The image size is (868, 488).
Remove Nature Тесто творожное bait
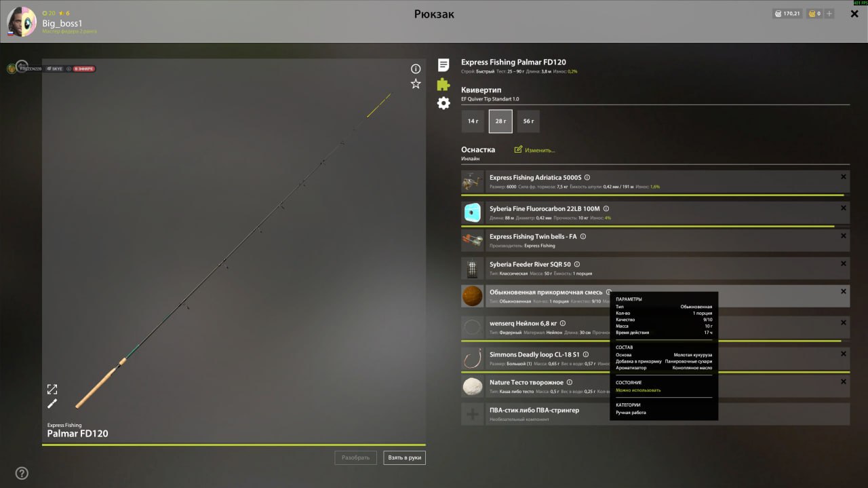pos(844,381)
